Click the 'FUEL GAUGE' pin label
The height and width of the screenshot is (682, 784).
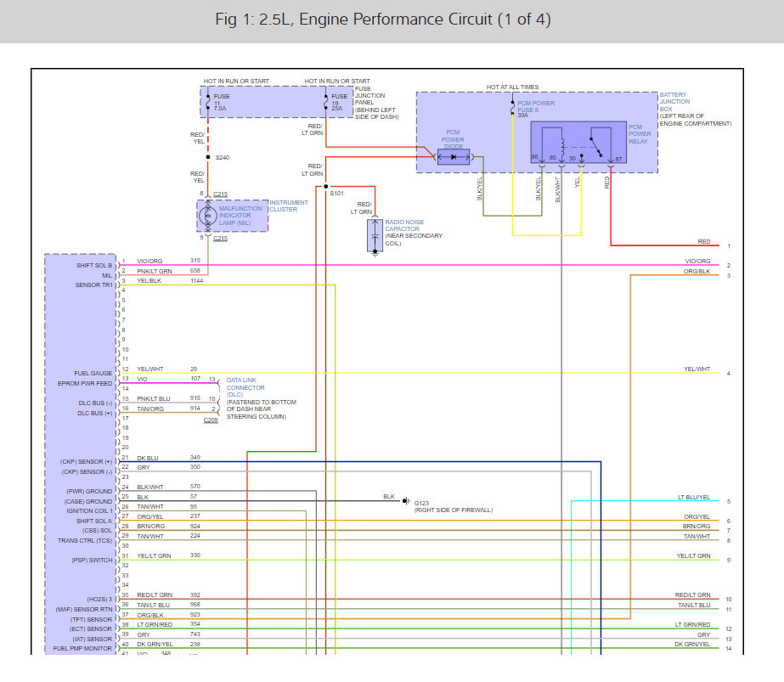coord(93,374)
